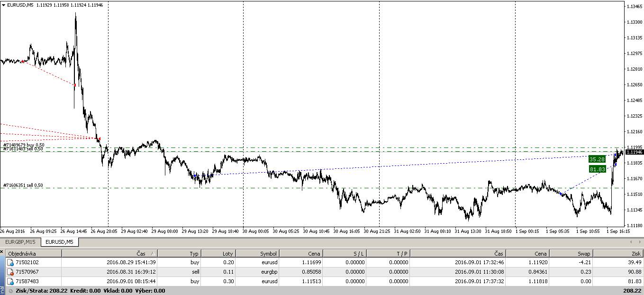Screen dimensions: 644x295
Task: Switch to the EURGBP,M15 chart tab
Action: tap(20, 242)
